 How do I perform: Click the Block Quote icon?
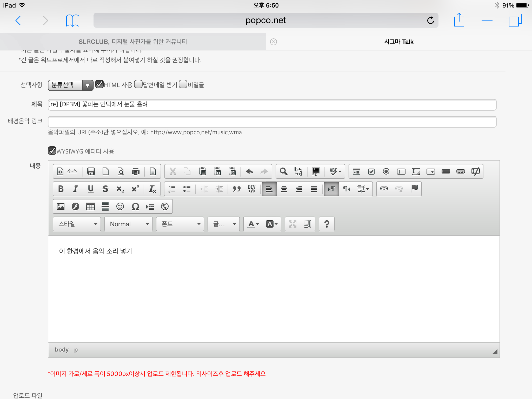coord(237,189)
